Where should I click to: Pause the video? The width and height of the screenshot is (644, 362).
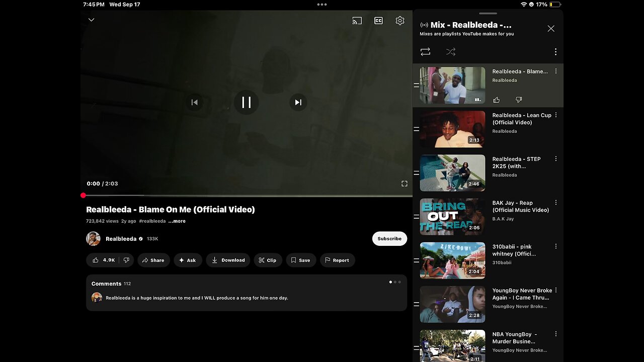(x=246, y=103)
